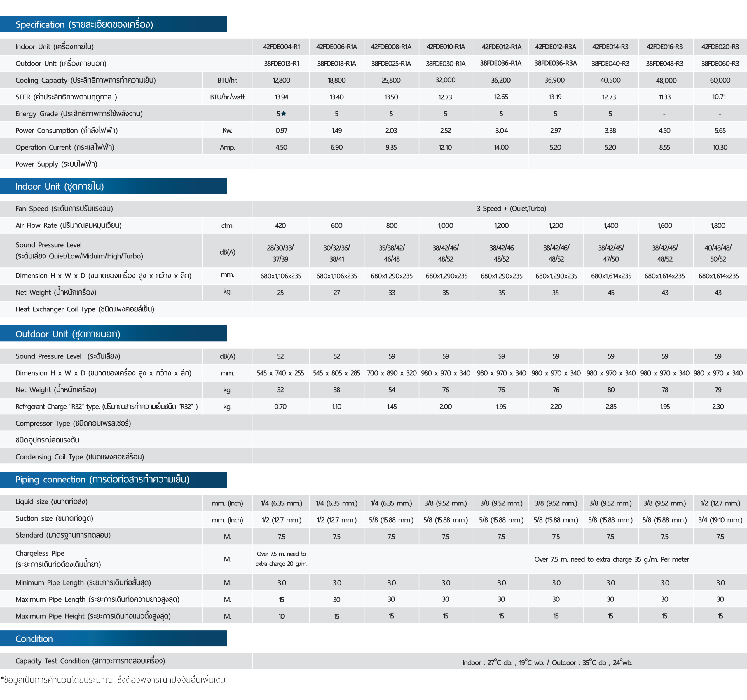Click the Air Flow Rate 1,800 cfm value

pyautogui.click(x=718, y=226)
